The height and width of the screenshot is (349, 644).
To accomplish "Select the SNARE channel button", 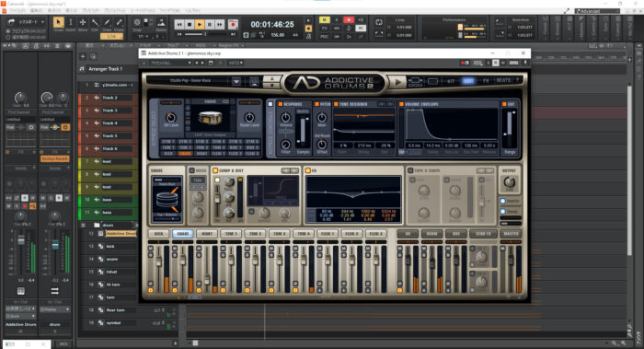I will point(183,234).
